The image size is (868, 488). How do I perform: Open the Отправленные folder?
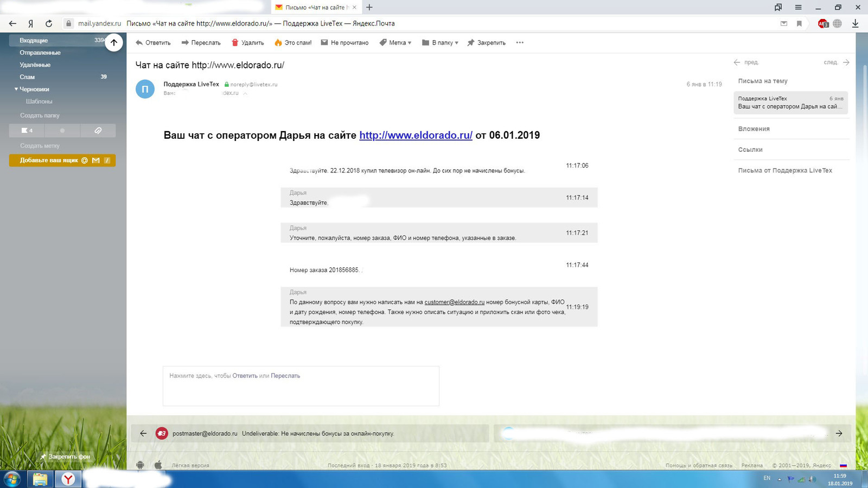point(40,53)
